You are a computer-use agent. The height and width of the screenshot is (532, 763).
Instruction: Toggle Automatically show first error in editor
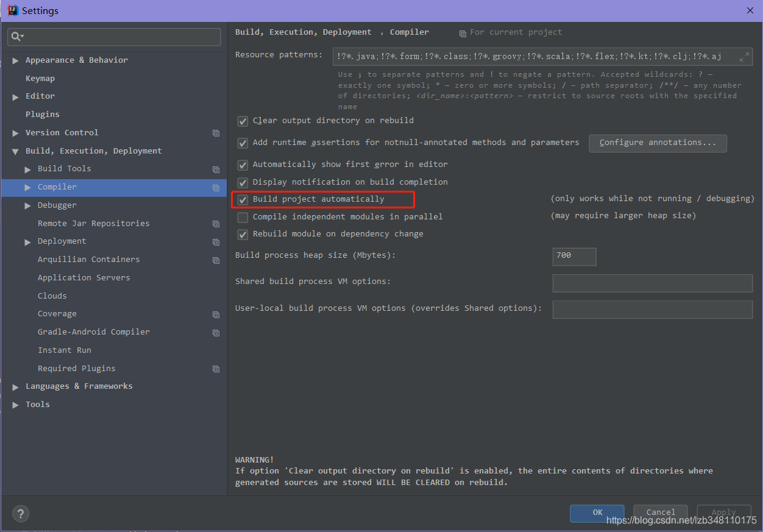coord(243,165)
